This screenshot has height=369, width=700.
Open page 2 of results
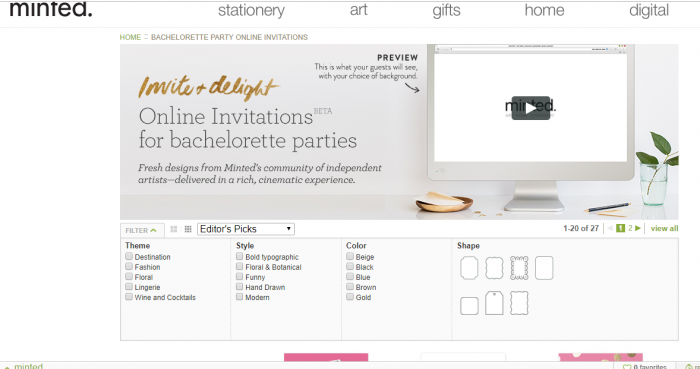(630, 228)
